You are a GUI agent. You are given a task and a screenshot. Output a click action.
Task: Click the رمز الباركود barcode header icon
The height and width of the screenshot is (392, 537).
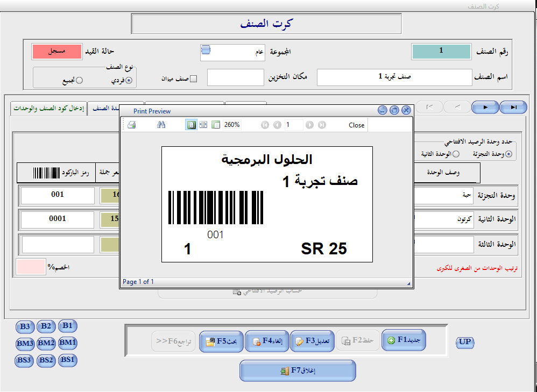click(46, 173)
